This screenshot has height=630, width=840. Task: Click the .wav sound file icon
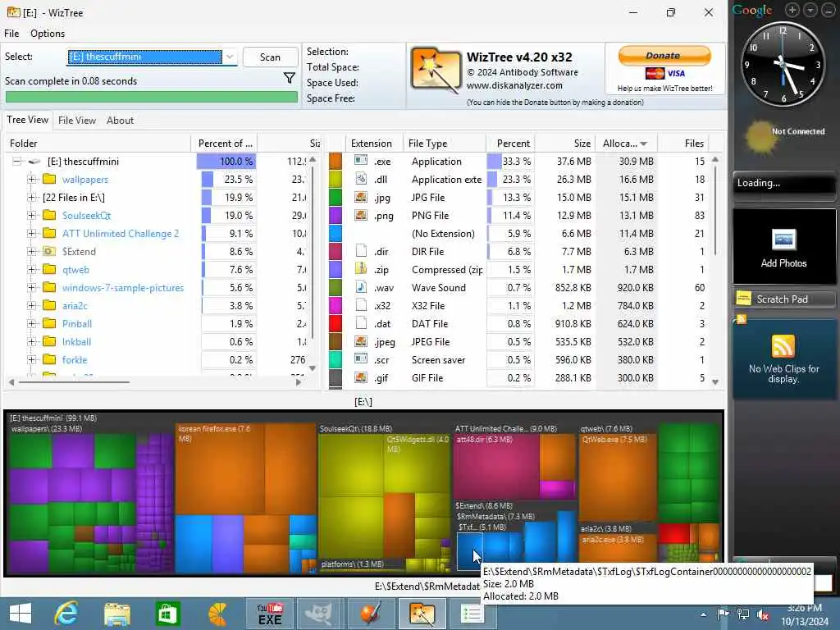[x=361, y=287]
